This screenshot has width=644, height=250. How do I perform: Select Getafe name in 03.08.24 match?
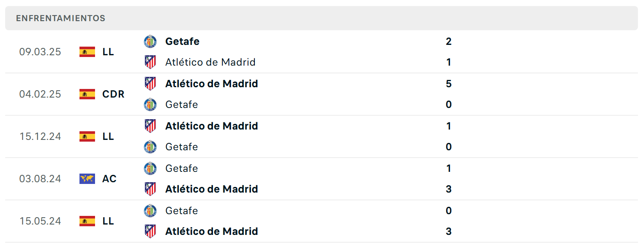(x=181, y=168)
